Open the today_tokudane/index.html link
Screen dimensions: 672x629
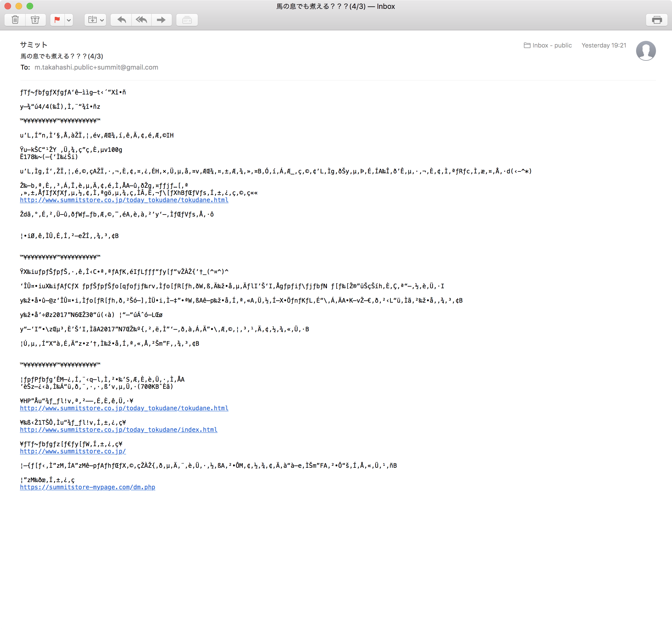tap(119, 430)
